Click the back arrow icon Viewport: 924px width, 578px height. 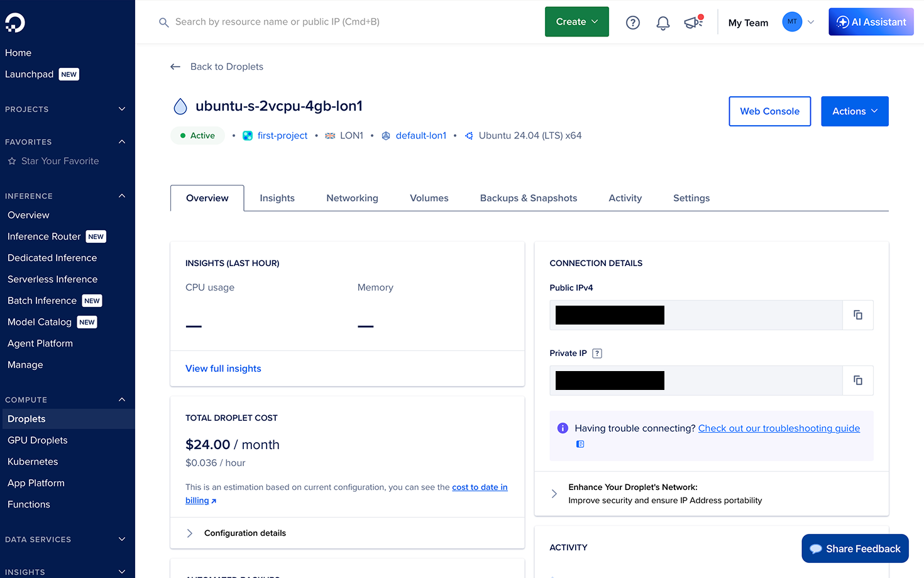[175, 67]
